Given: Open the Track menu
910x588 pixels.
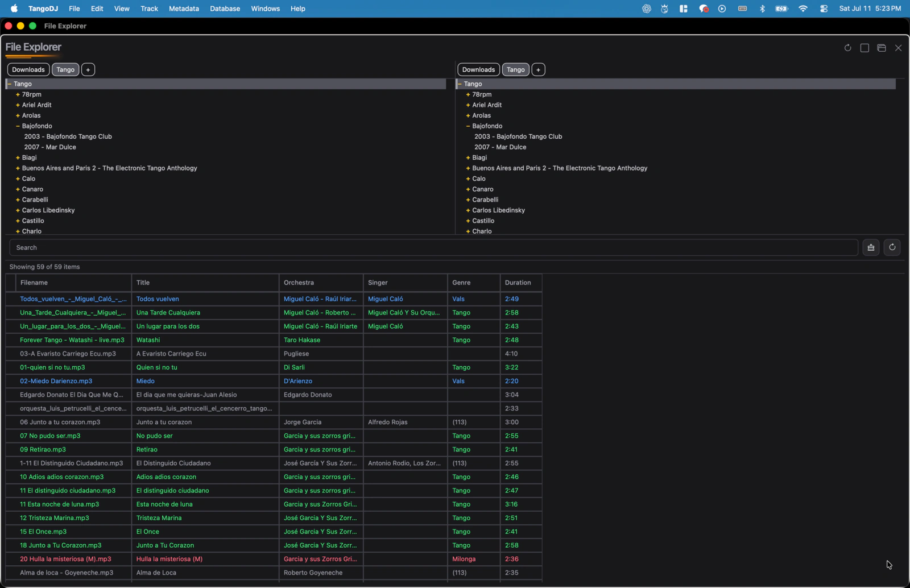Looking at the screenshot, I should [x=149, y=9].
